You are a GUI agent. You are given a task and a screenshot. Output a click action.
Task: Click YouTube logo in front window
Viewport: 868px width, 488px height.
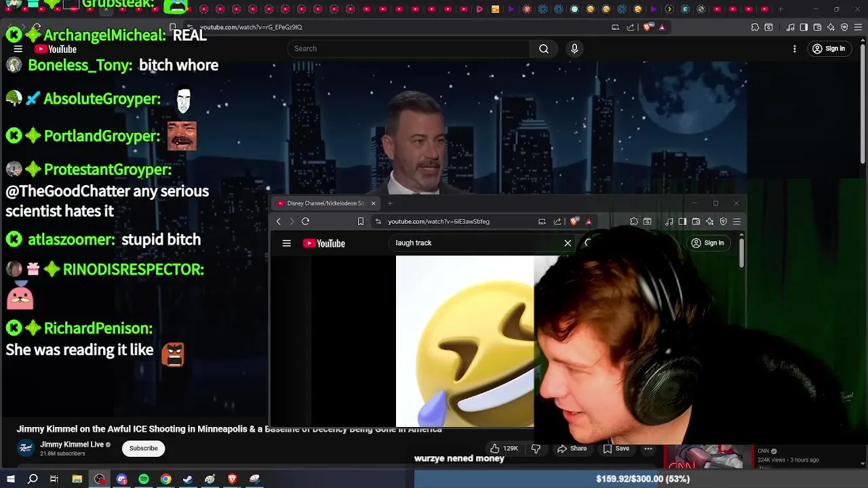click(324, 243)
